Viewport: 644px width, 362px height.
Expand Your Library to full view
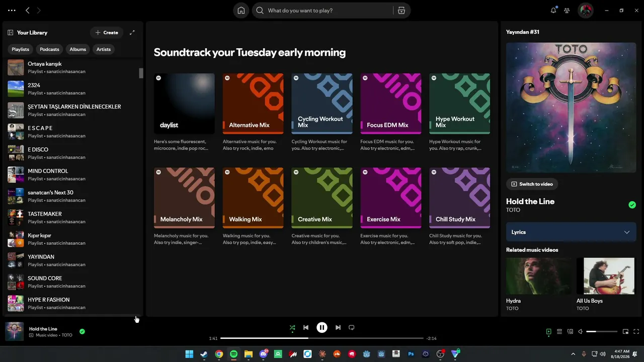(x=132, y=33)
